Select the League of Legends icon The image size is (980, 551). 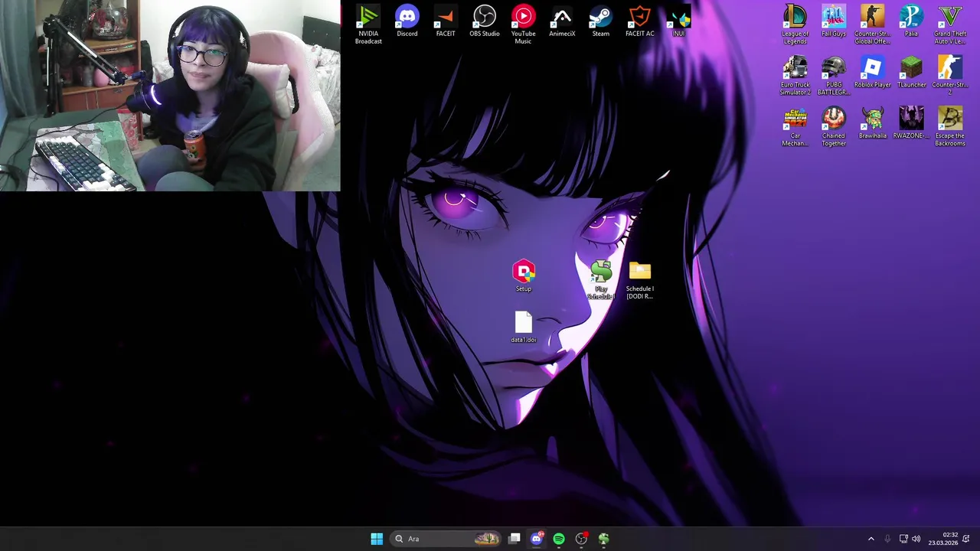(x=795, y=24)
